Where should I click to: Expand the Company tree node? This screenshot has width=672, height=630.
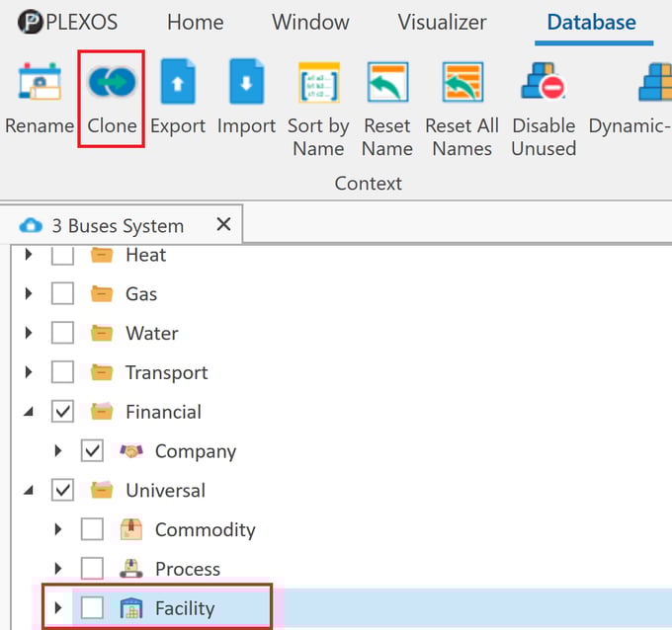tap(58, 451)
